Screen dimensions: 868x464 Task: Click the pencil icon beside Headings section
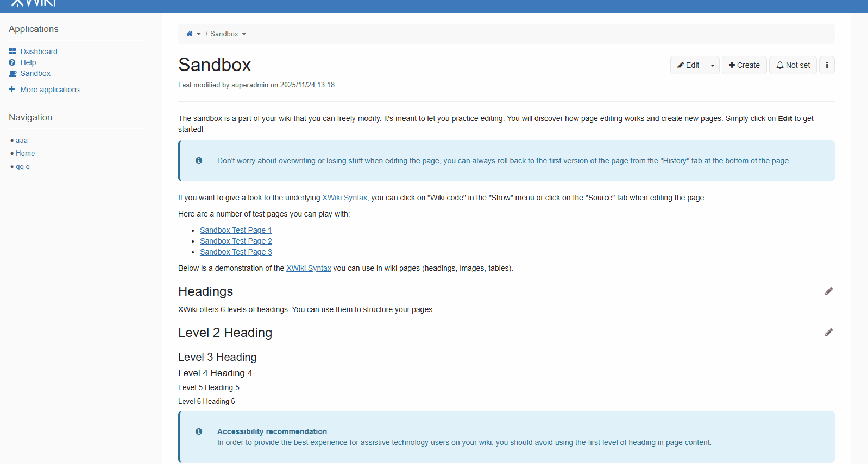[828, 291]
